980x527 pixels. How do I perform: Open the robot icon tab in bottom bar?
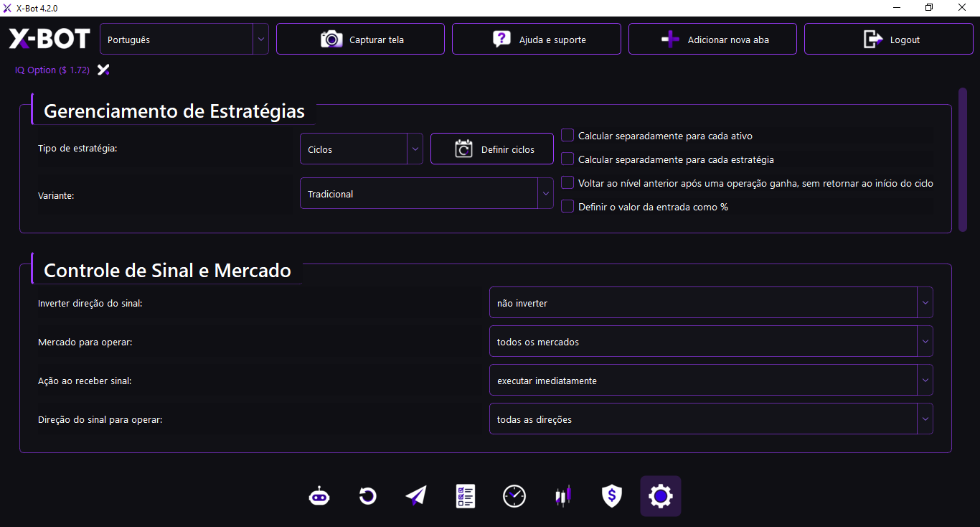pyautogui.click(x=319, y=496)
